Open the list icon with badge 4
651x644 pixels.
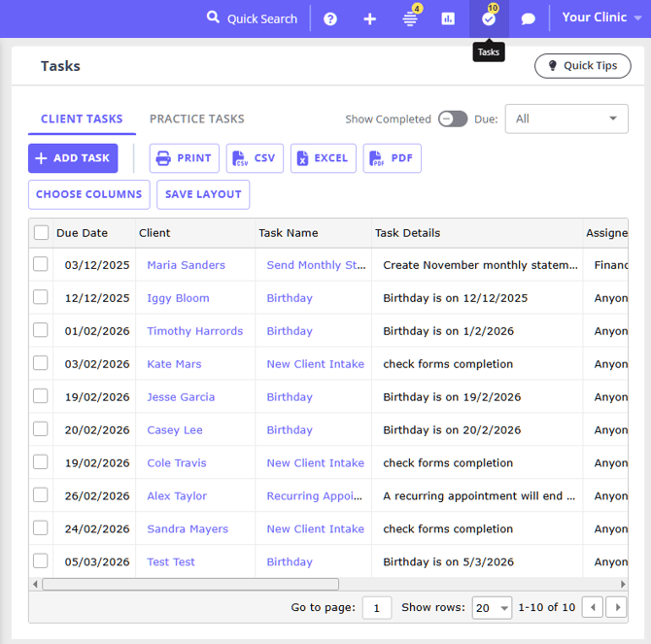(410, 18)
